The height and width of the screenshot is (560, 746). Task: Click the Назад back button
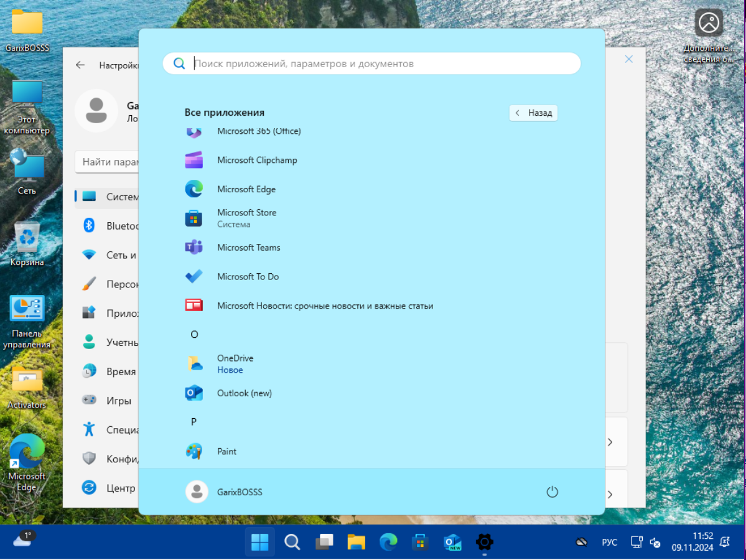[533, 113]
